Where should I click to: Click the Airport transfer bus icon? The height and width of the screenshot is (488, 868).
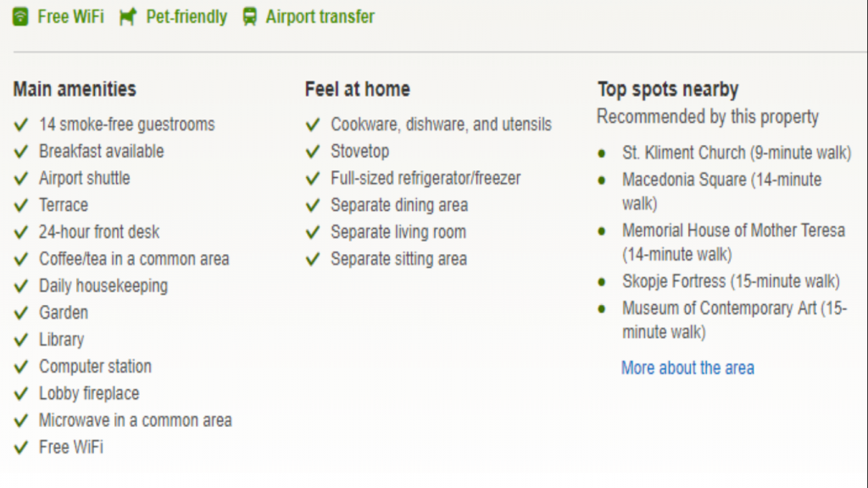click(x=249, y=17)
